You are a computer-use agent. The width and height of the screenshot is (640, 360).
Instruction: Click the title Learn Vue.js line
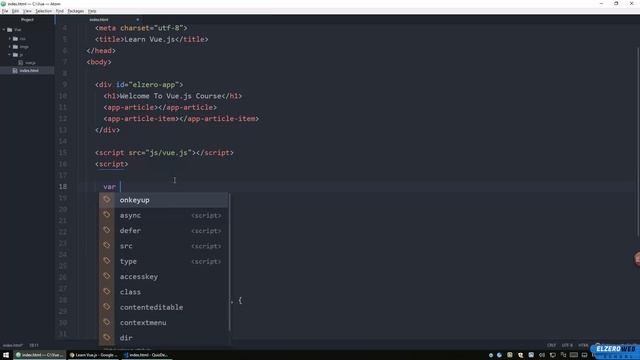point(151,40)
